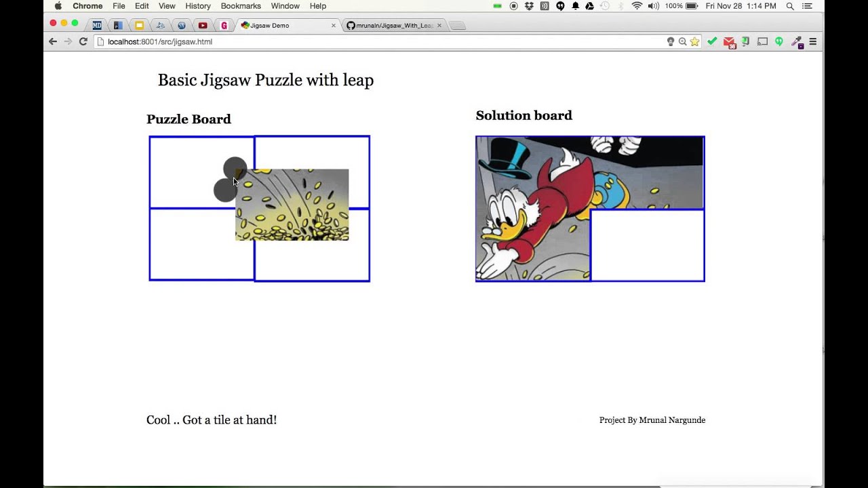This screenshot has width=868, height=488.
Task: Click the empty slot in Solution board
Action: tap(648, 245)
